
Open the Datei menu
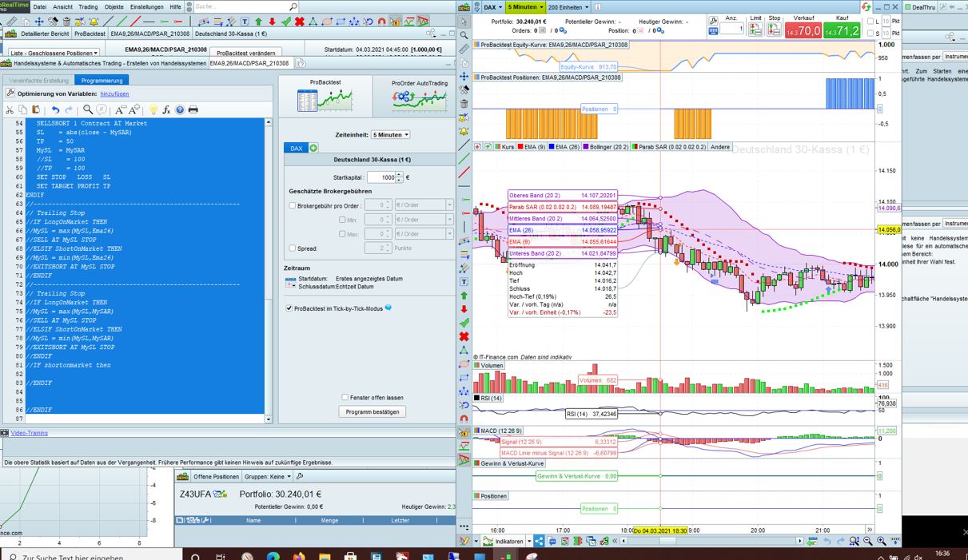39,6
